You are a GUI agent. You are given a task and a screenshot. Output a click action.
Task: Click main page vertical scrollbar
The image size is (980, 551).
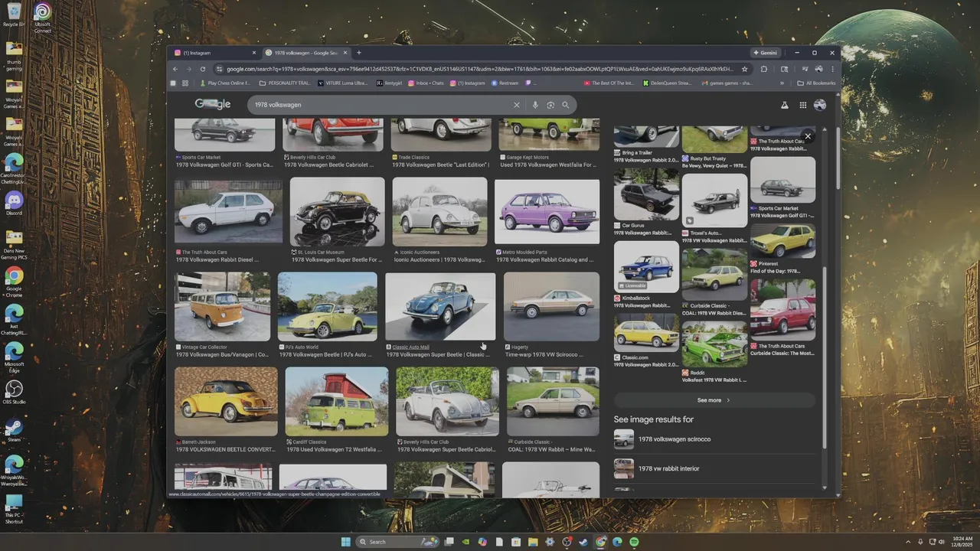(x=838, y=159)
